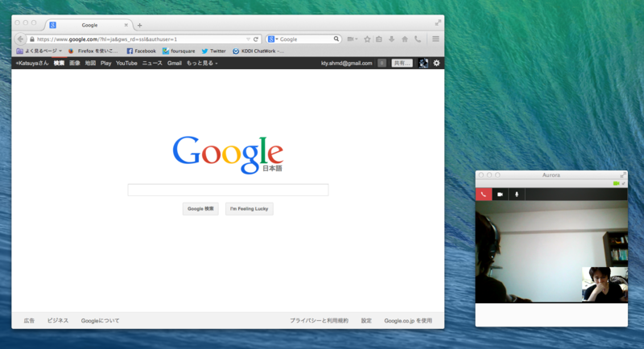Open the search engine selector dropdown
644x349 pixels.
coord(273,39)
